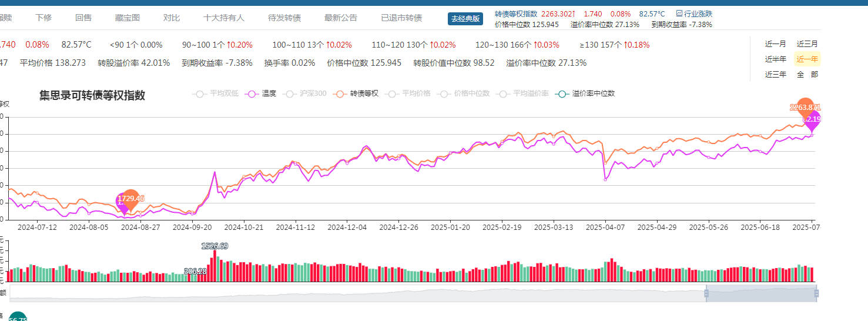Toggle the 溢价率中位数 legend series
868x321 pixels.
click(x=586, y=93)
